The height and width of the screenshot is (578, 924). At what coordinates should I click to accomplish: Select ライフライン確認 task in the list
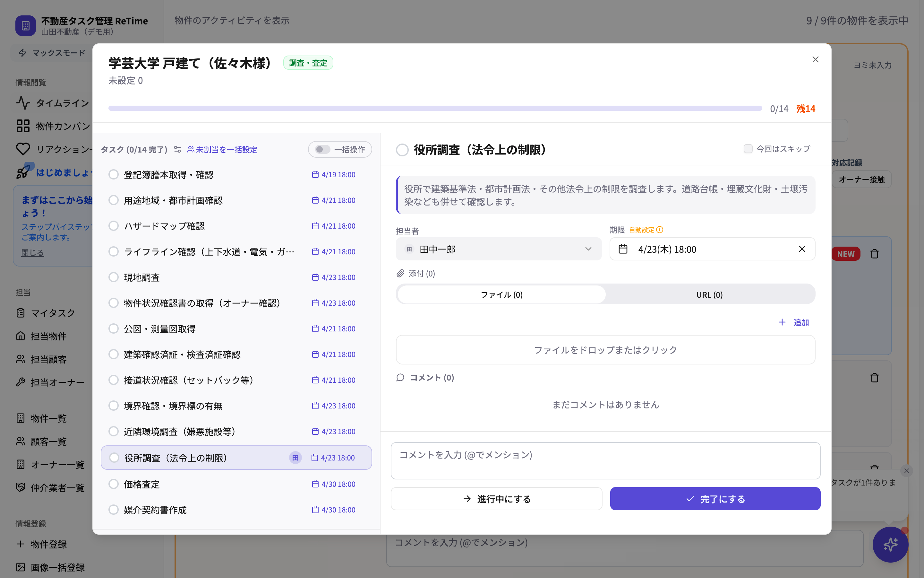(236, 251)
